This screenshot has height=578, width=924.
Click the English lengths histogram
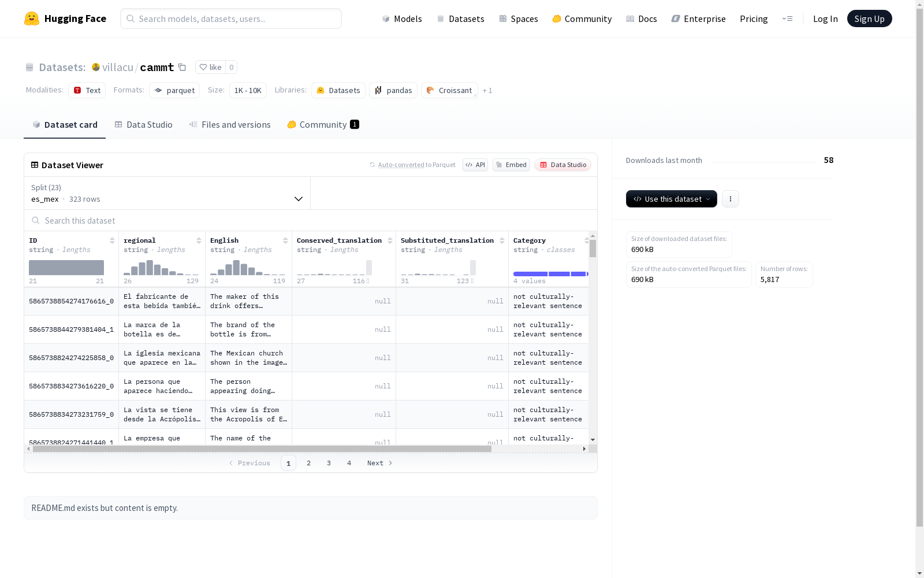click(248, 268)
